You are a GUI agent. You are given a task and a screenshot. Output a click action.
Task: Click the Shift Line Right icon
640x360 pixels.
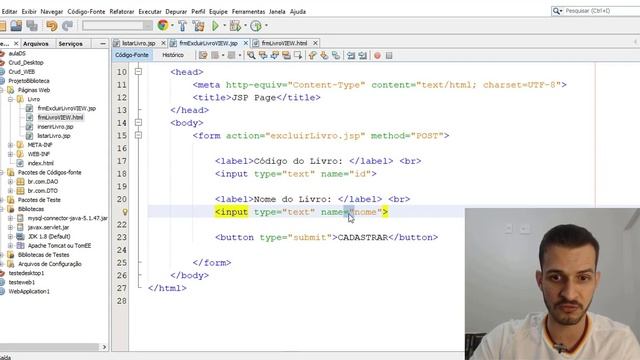pos(362,56)
